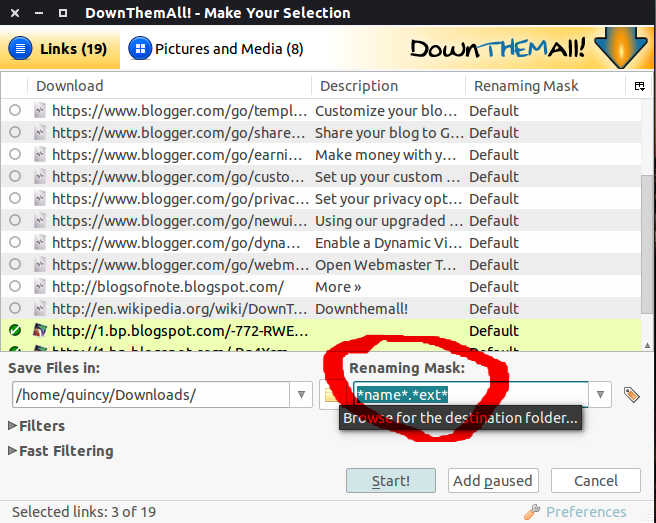Check the blogger.com/go/newui... link radio
Screen dimensions: 656x523
click(x=15, y=220)
